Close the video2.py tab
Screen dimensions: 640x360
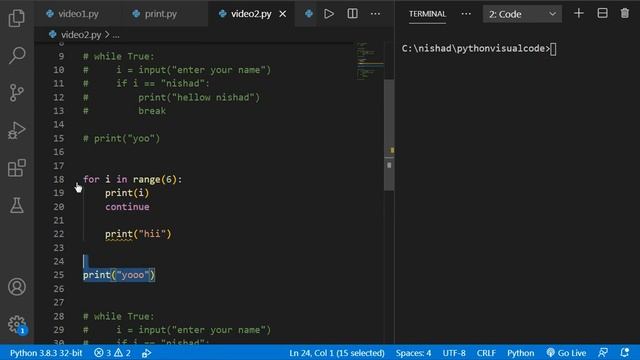pos(282,14)
